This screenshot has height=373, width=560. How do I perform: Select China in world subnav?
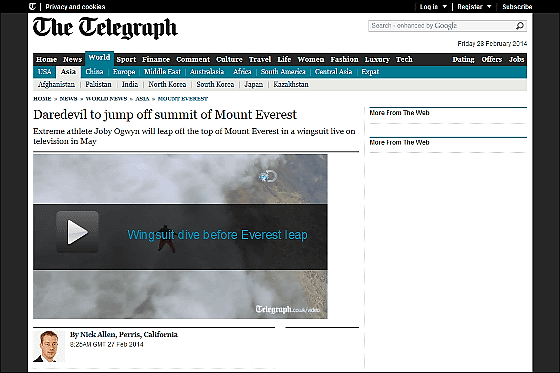coord(94,71)
